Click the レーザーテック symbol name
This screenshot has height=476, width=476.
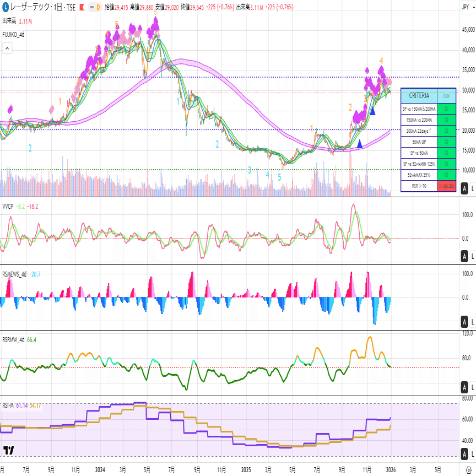(x=30, y=7)
